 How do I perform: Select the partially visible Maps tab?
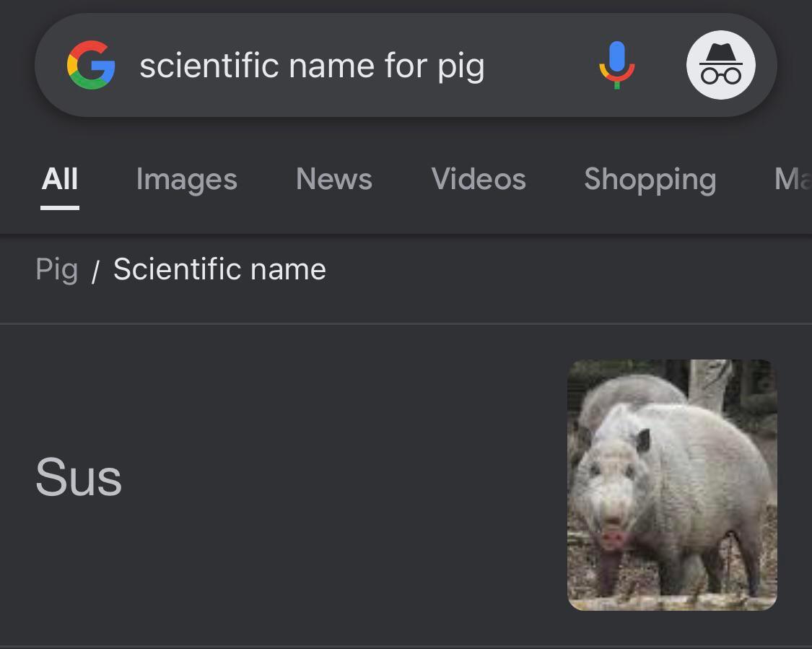pyautogui.click(x=792, y=179)
